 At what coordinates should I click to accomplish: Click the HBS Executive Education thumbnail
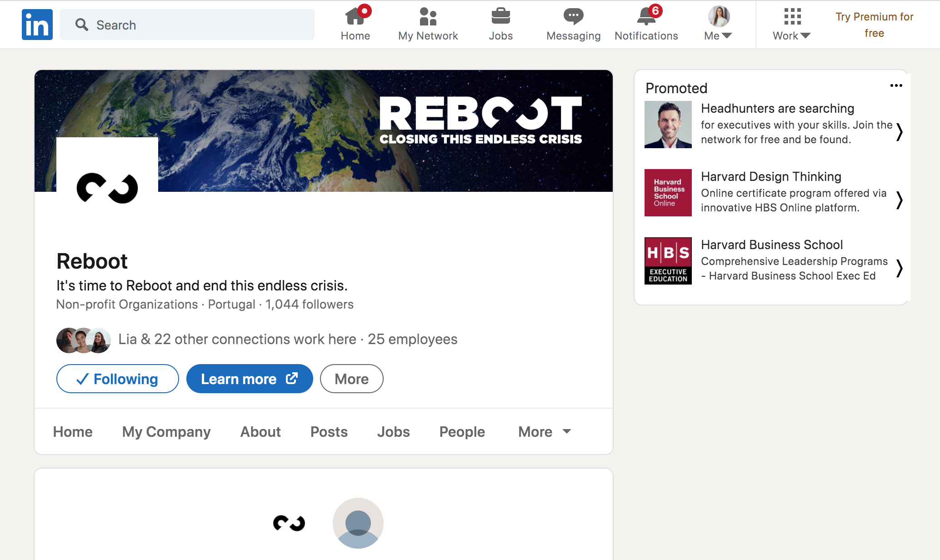(x=668, y=261)
